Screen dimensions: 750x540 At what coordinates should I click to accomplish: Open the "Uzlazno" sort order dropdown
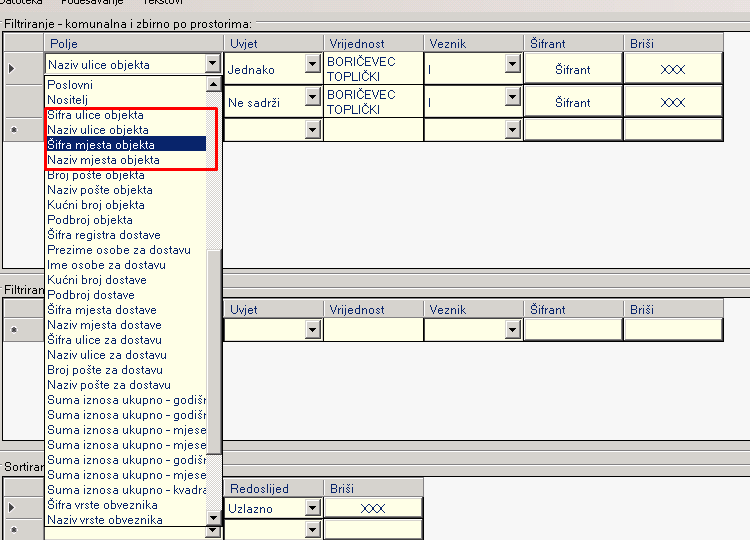(312, 508)
